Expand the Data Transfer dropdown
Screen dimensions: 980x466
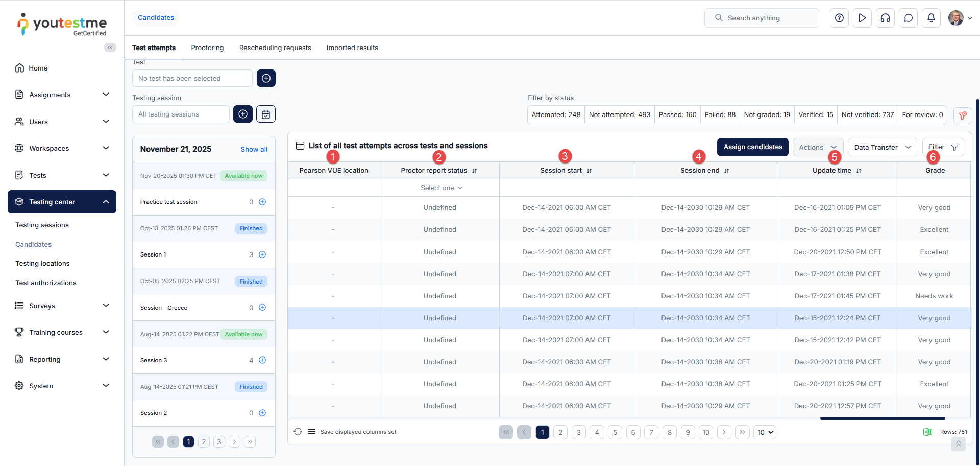click(882, 147)
